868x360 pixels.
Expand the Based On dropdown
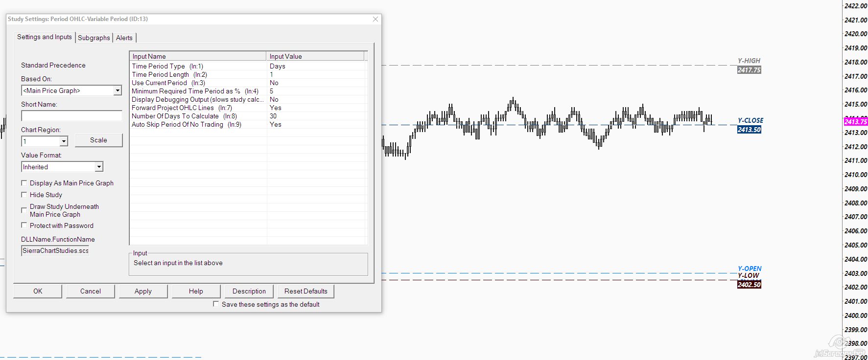pyautogui.click(x=117, y=90)
